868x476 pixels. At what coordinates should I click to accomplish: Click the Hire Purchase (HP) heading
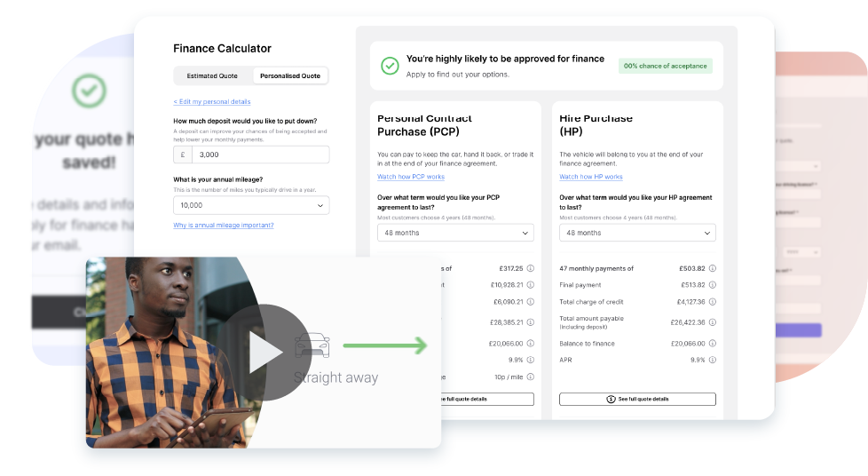(596, 125)
